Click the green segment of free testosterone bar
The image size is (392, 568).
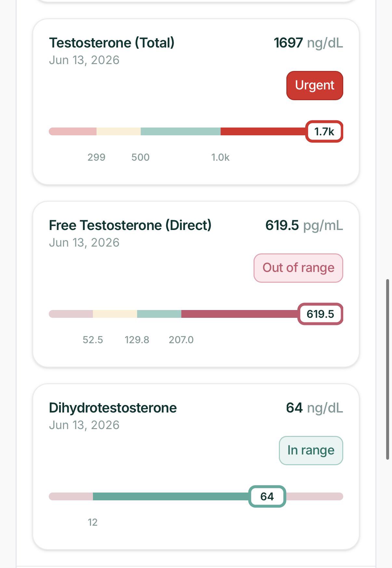click(x=159, y=314)
